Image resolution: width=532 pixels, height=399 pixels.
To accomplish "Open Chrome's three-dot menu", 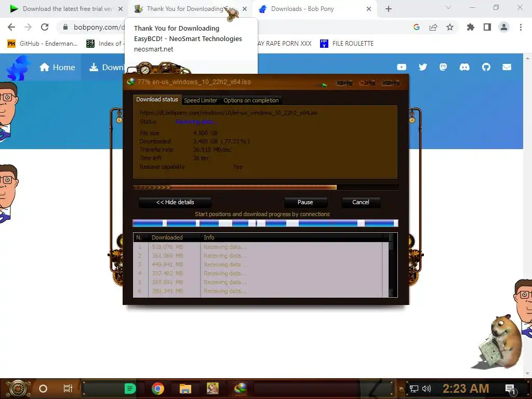I will pyautogui.click(x=521, y=27).
